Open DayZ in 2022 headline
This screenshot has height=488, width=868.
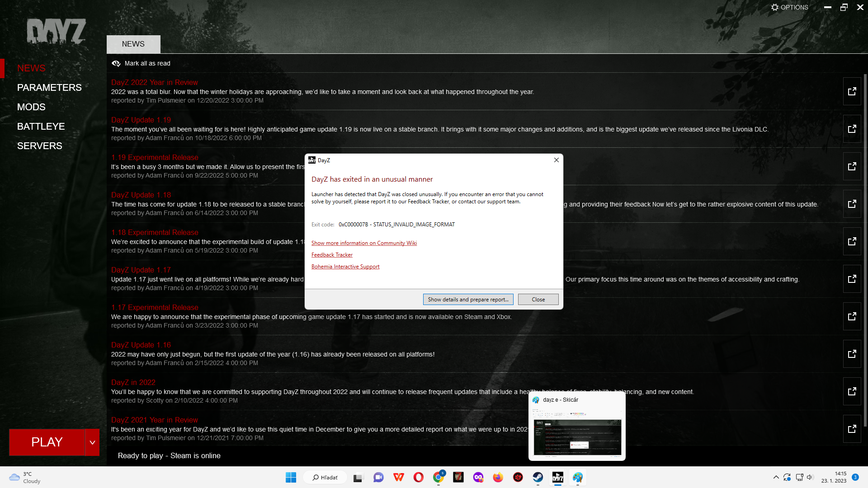pyautogui.click(x=133, y=383)
